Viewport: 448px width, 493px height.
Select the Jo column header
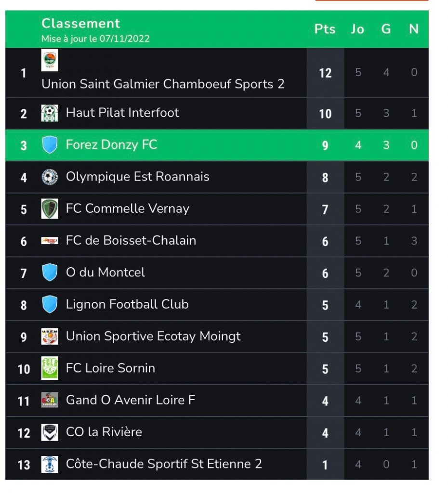358,29
